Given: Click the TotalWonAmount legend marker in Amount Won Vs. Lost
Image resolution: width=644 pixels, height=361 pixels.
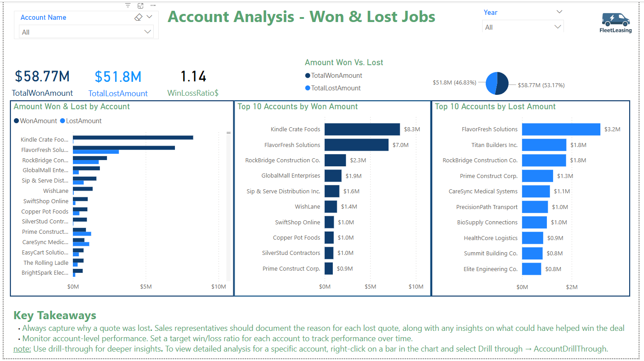Looking at the screenshot, I should (x=308, y=76).
